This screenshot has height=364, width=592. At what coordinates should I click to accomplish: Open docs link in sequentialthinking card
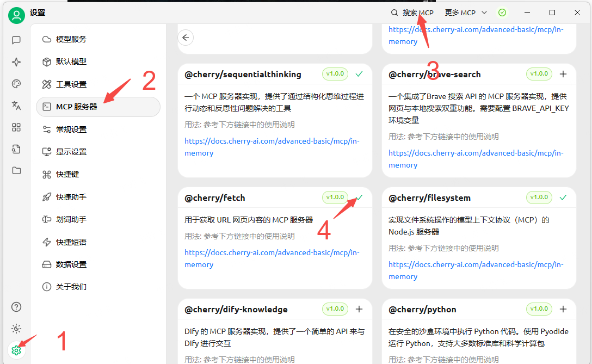click(272, 147)
